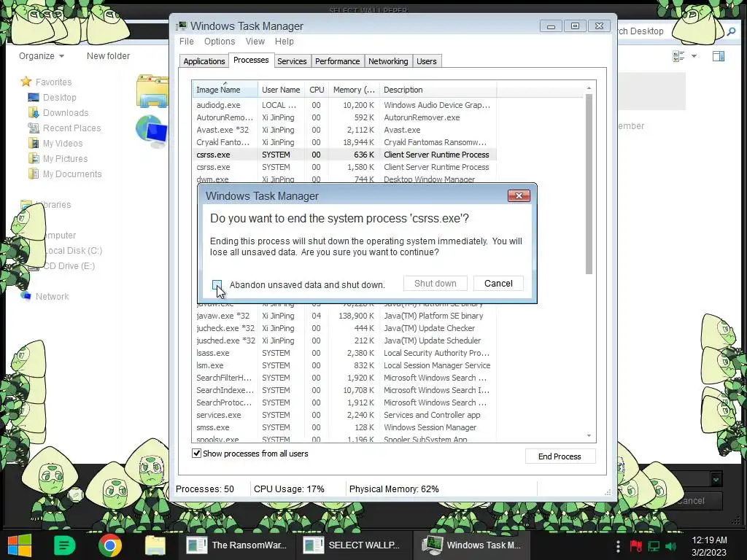Viewport: 747px width, 560px height.
Task: Select the SearchIndexe... process row
Action: pyautogui.click(x=344, y=390)
